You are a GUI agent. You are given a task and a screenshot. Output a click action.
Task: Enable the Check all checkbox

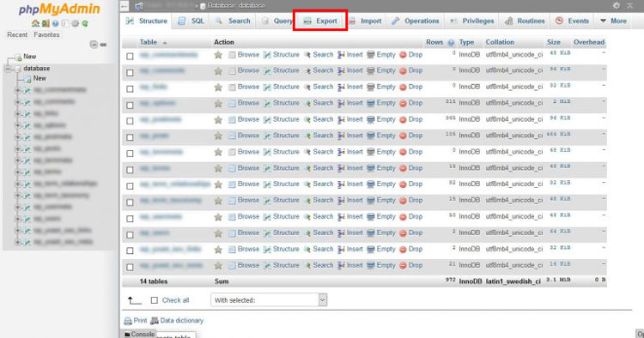[155, 300]
